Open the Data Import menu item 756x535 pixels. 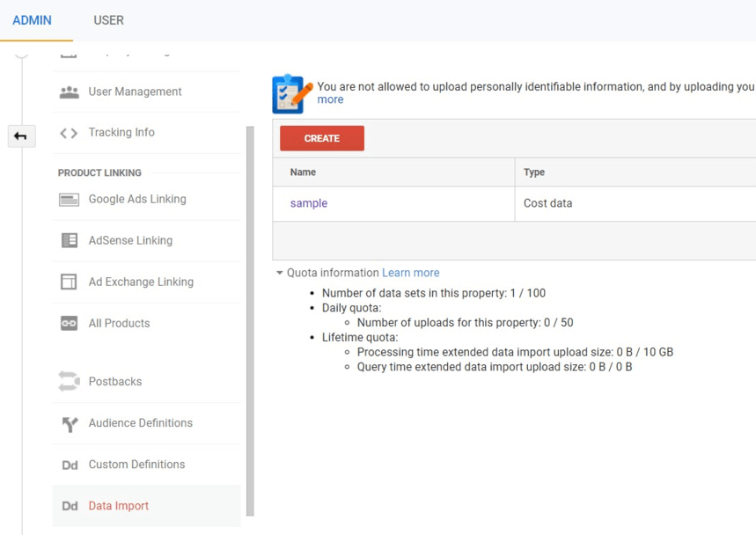118,506
